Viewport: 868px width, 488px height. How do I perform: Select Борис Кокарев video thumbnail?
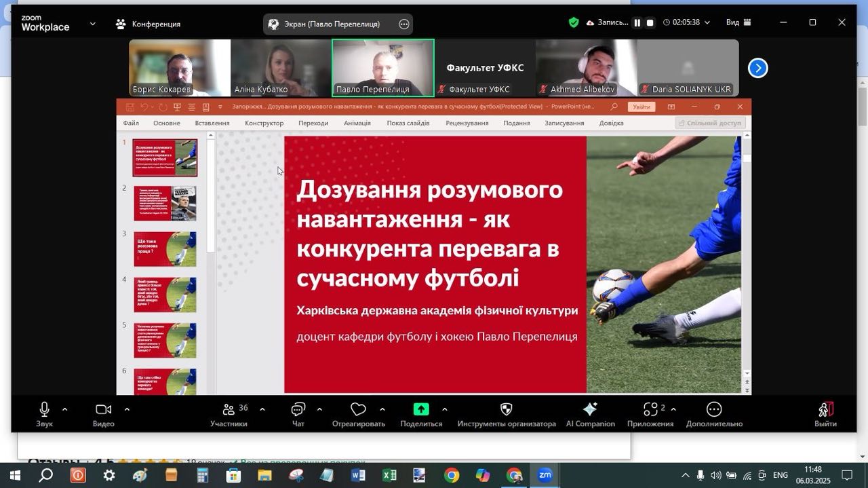pyautogui.click(x=180, y=67)
